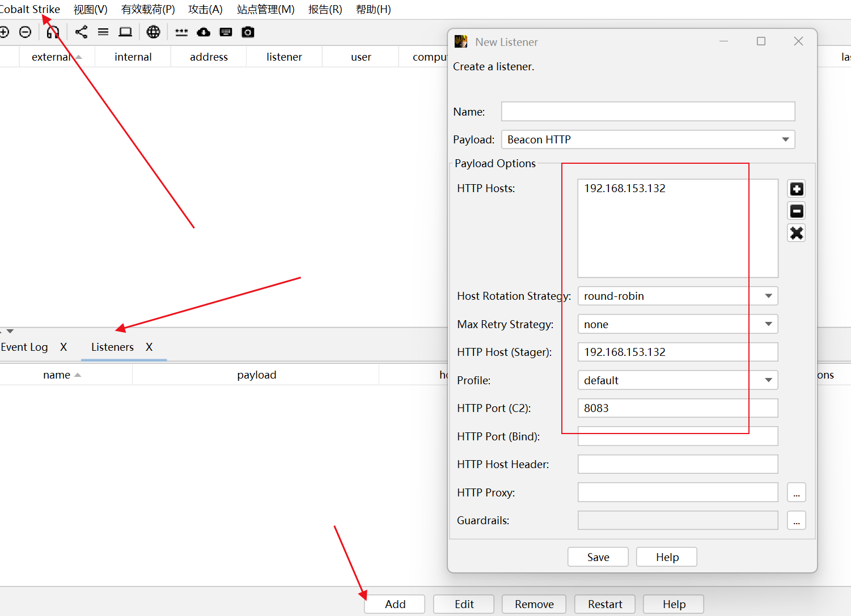The height and width of the screenshot is (616, 851).
Task: Open listeners via the headphones icon
Action: click(53, 32)
